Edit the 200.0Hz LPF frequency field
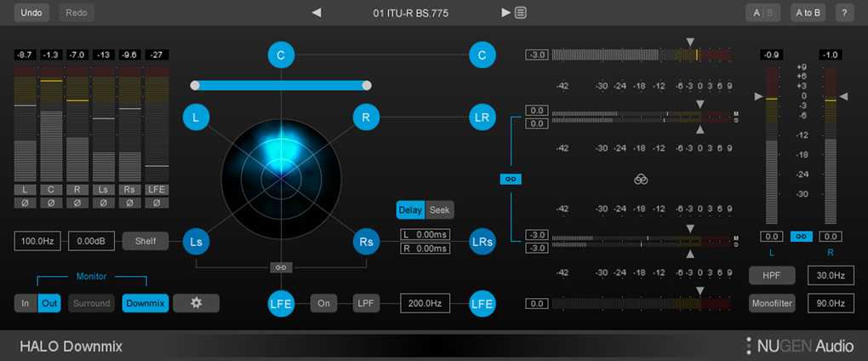 [425, 303]
